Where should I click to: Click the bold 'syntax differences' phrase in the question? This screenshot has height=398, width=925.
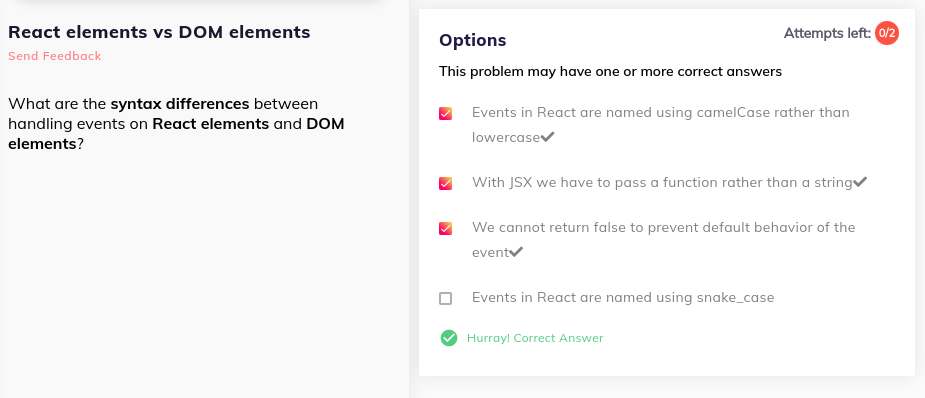[x=180, y=104]
